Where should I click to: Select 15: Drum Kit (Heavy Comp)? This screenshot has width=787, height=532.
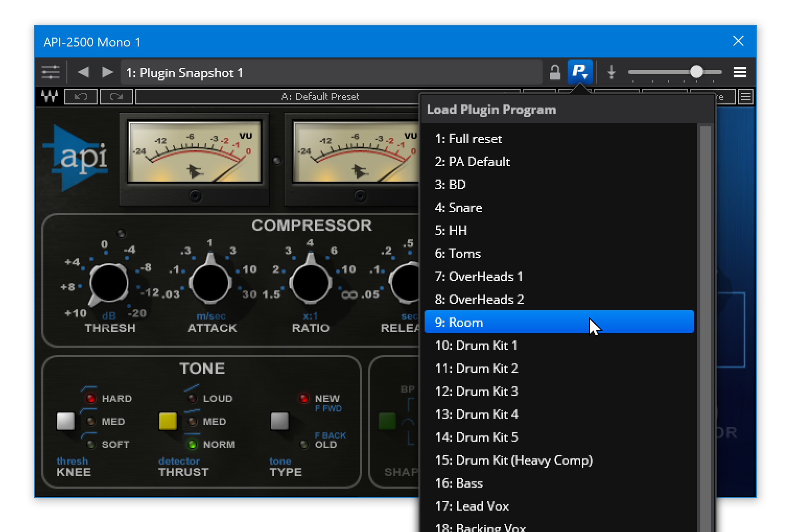tap(559, 460)
